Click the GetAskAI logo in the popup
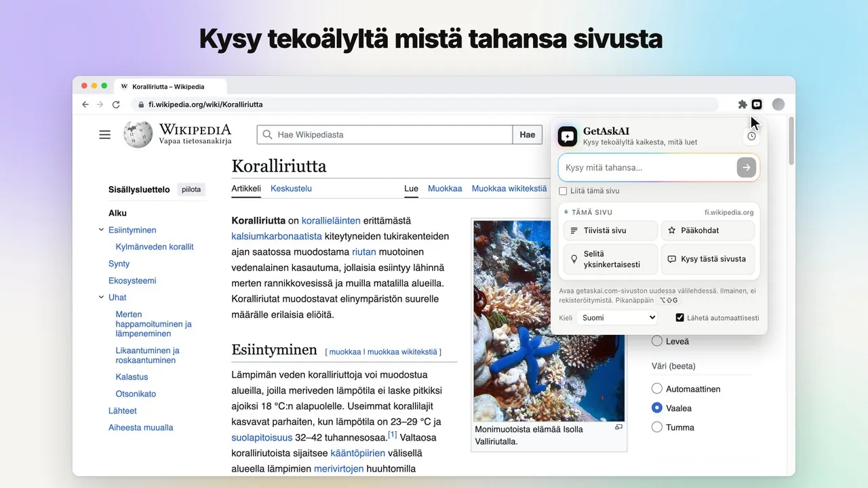 [x=568, y=136]
